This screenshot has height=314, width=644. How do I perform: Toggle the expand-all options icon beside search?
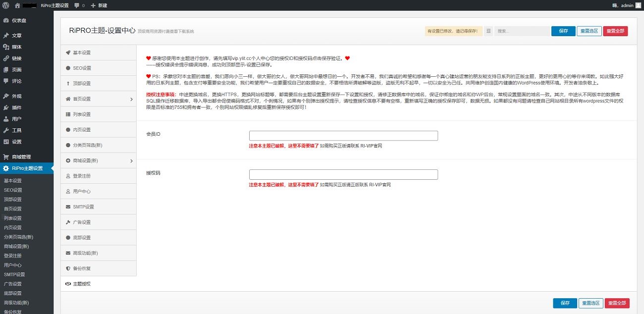[x=488, y=31]
